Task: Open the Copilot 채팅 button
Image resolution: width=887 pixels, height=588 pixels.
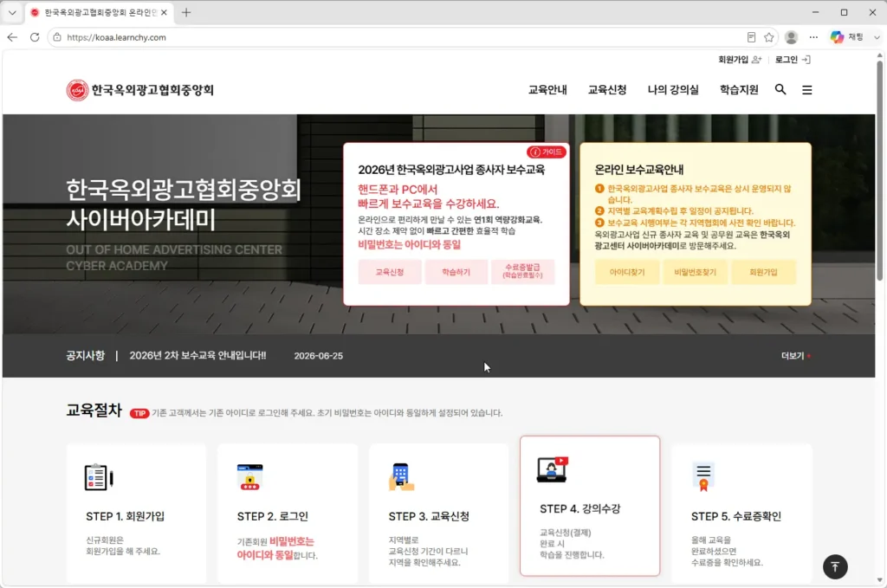Action: (846, 37)
